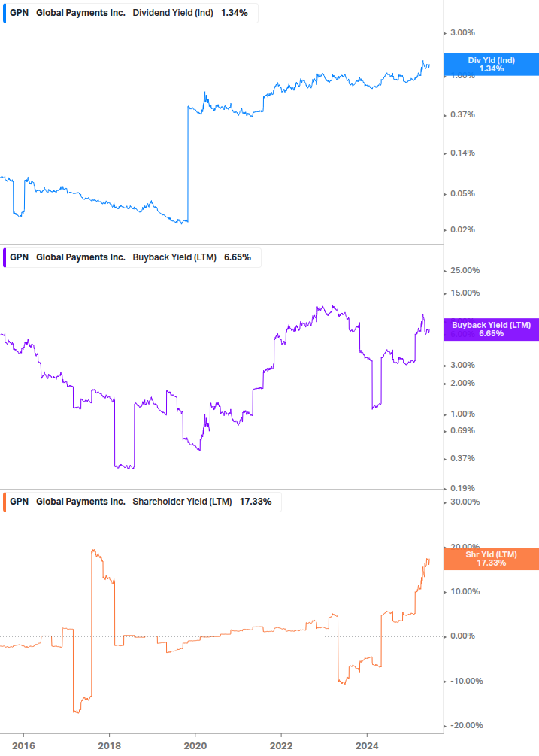Click the purple color bar of Buyback Yield legend
The width and height of the screenshot is (539, 756).
coord(5,257)
